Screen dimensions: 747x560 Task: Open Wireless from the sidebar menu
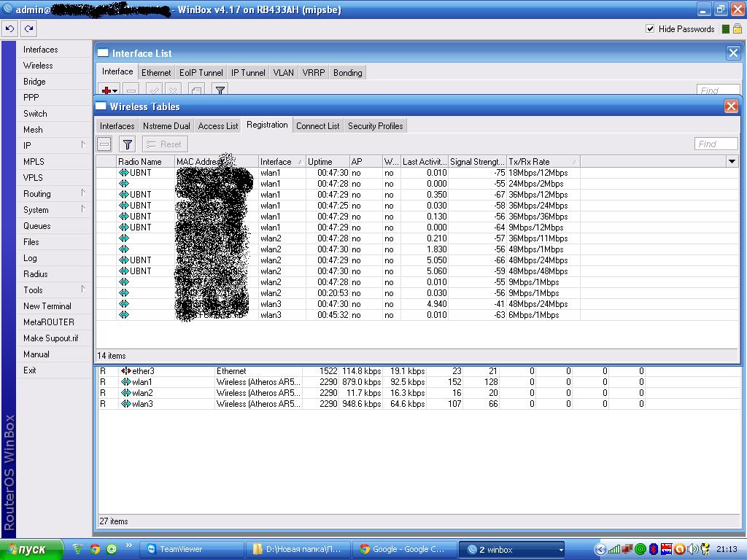tap(38, 66)
